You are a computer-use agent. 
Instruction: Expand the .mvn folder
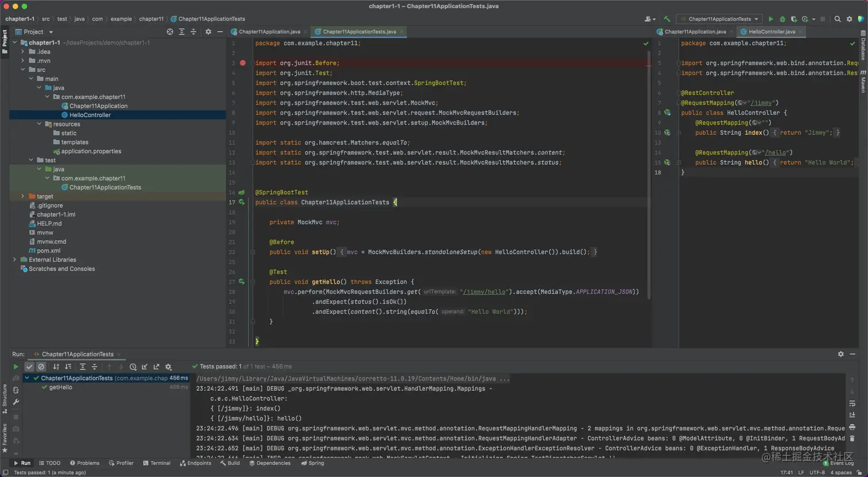(x=23, y=61)
